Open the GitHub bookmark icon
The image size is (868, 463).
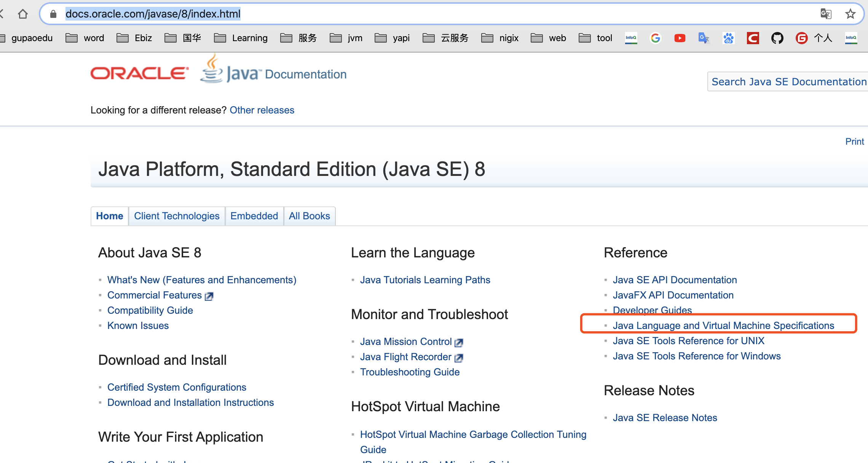(777, 38)
